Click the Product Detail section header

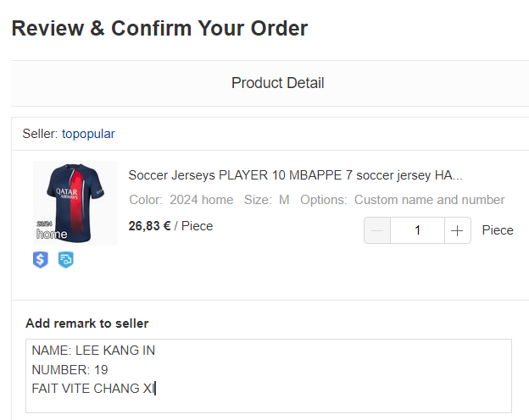(x=277, y=83)
